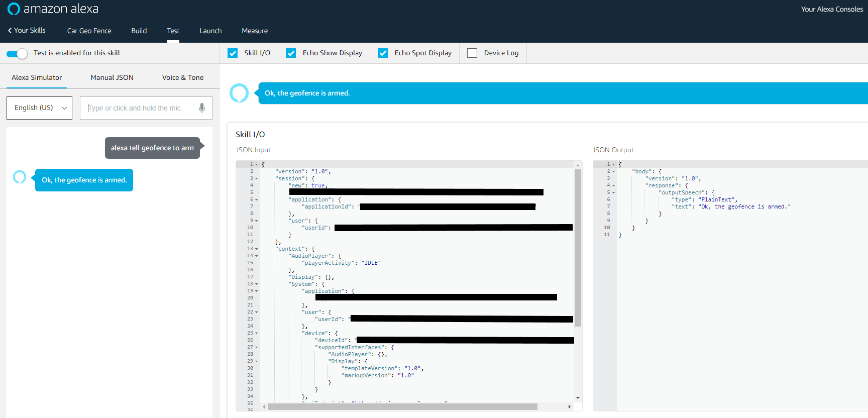Click the JSON Input scroll-left arrow
Image resolution: width=868 pixels, height=418 pixels.
(264, 406)
